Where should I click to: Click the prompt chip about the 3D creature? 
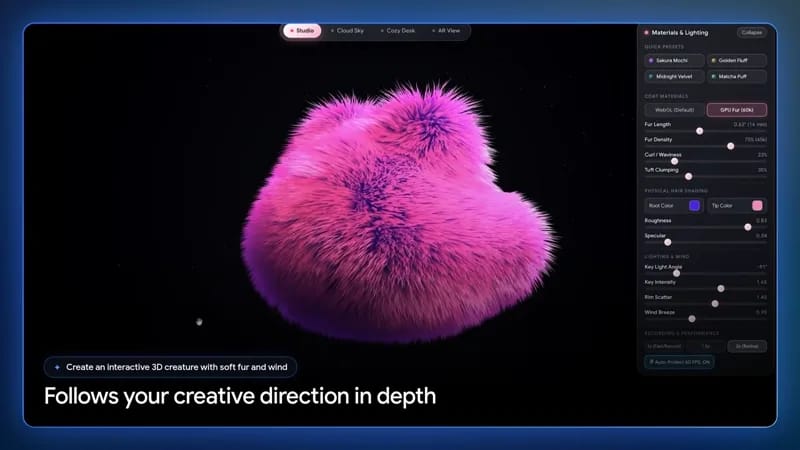170,367
